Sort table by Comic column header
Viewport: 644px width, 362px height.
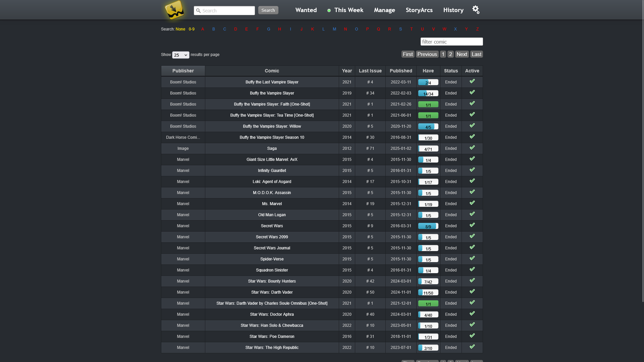pos(272,71)
